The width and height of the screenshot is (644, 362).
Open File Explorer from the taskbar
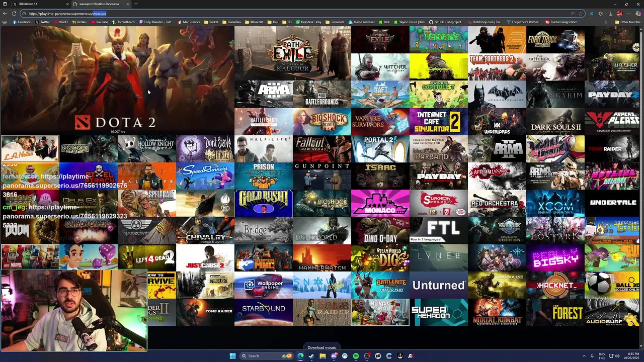(x=323, y=356)
